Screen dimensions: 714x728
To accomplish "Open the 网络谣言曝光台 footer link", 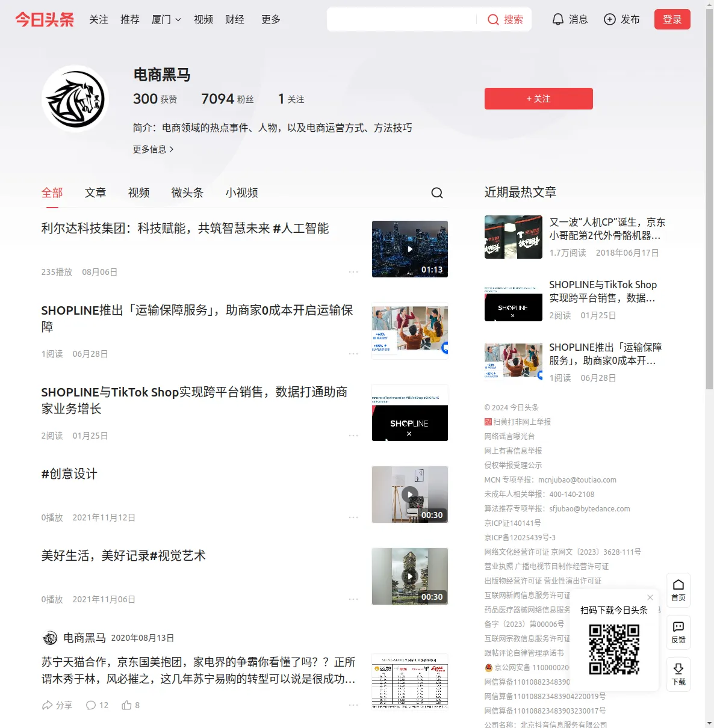I will coord(509,436).
